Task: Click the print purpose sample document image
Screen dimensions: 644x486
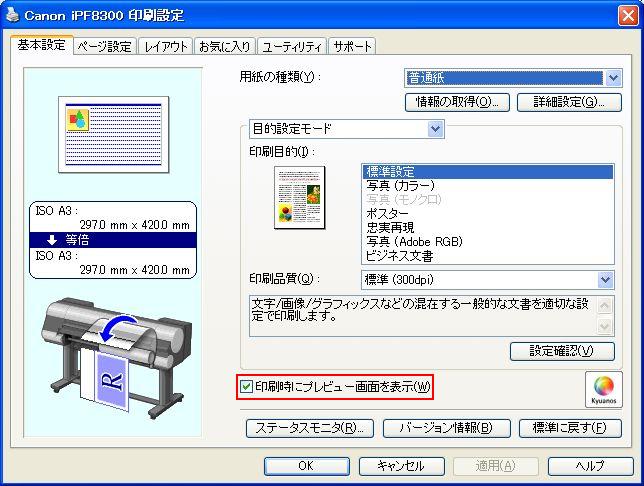Action: tap(299, 197)
